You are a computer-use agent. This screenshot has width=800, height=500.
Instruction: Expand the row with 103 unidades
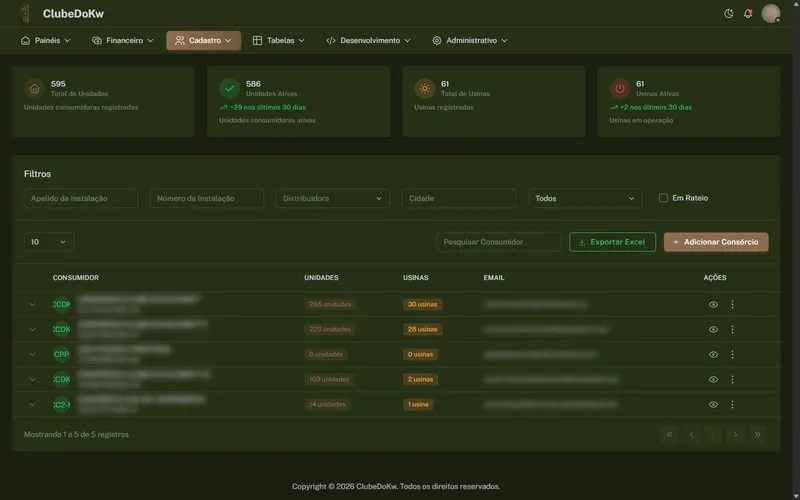tap(32, 380)
